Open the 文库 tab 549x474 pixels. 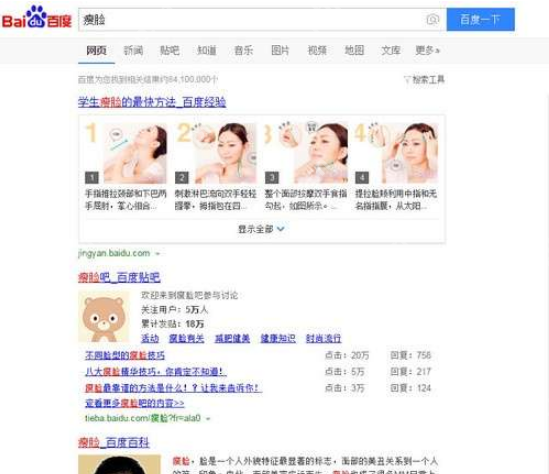391,51
